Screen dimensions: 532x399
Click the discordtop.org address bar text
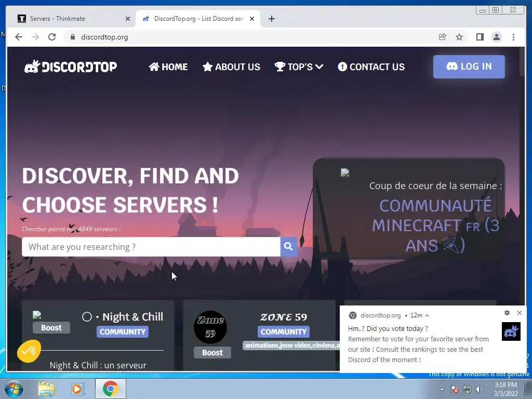click(104, 37)
